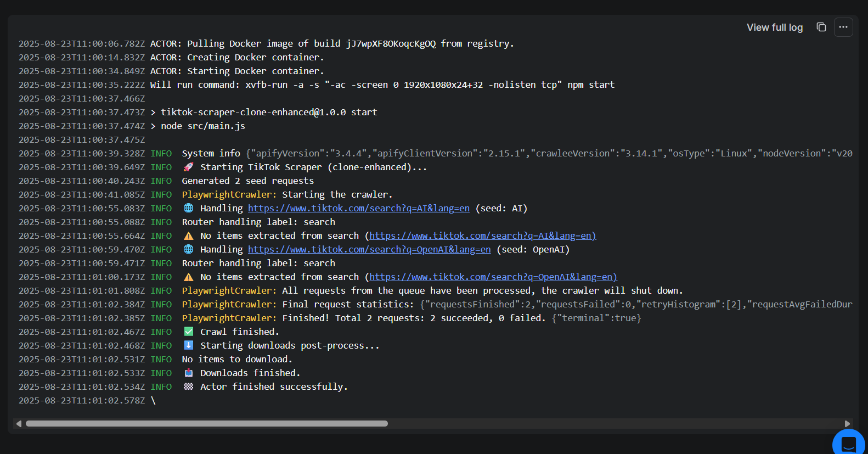Click the '> node src/main.js' line
The image size is (868, 454).
click(198, 126)
